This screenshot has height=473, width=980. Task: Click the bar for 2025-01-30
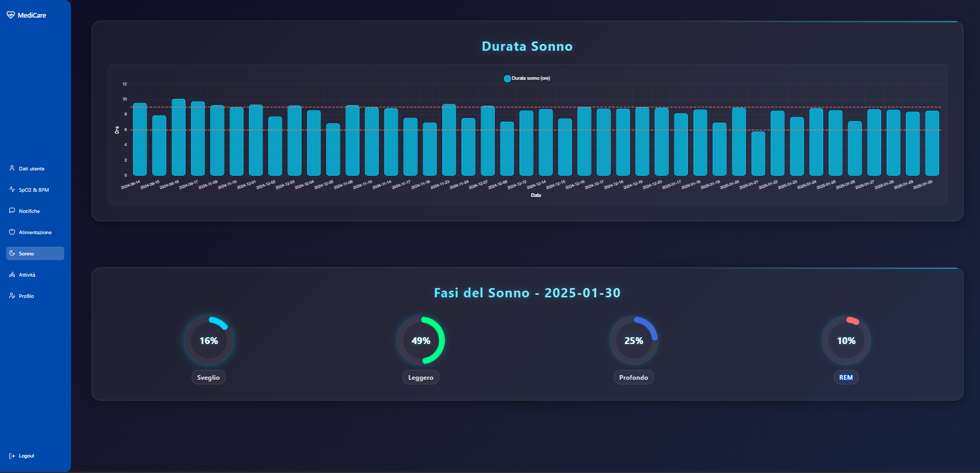tap(932, 143)
